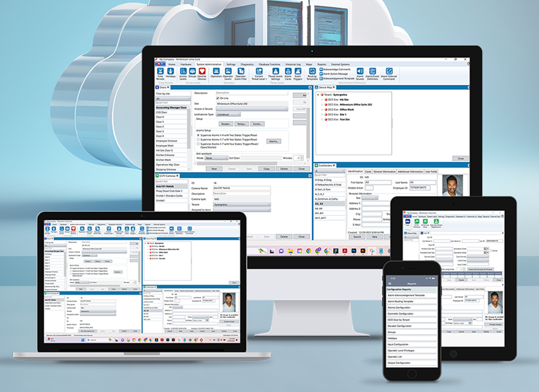The height and width of the screenshot is (392, 539).
Task: Open Access Levels on the monitor ribbon
Action: click(183, 73)
